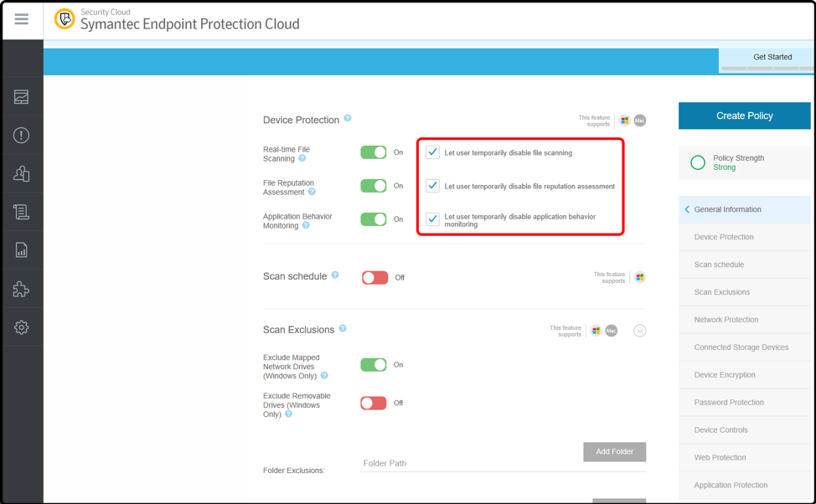Click help icon for File Reputation Assessment
Viewport: 816px width, 504px height.
click(x=312, y=192)
